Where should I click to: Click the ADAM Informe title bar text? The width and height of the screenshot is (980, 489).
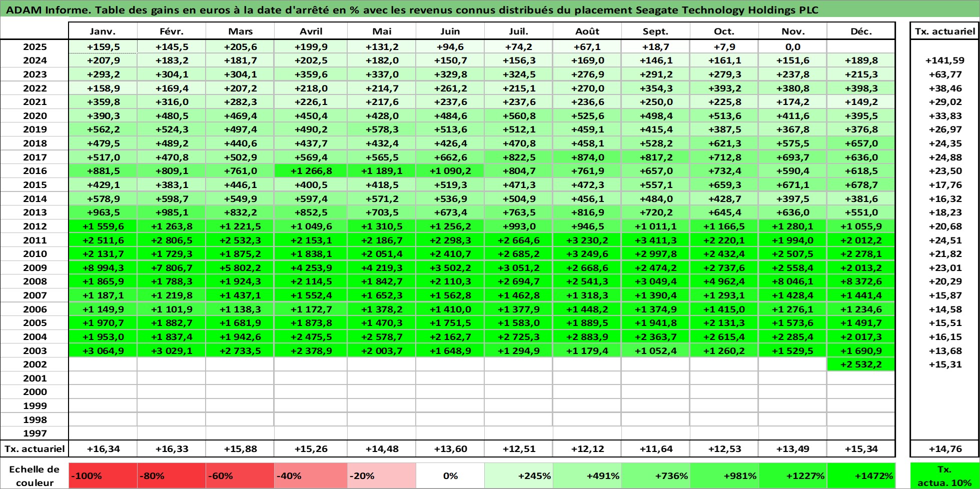click(412, 9)
